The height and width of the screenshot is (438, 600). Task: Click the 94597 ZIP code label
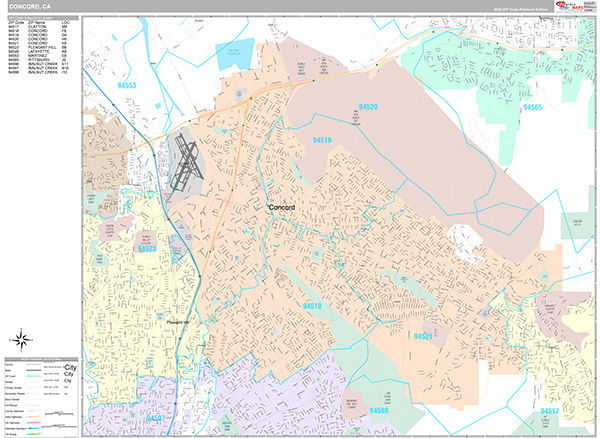pyautogui.click(x=157, y=419)
